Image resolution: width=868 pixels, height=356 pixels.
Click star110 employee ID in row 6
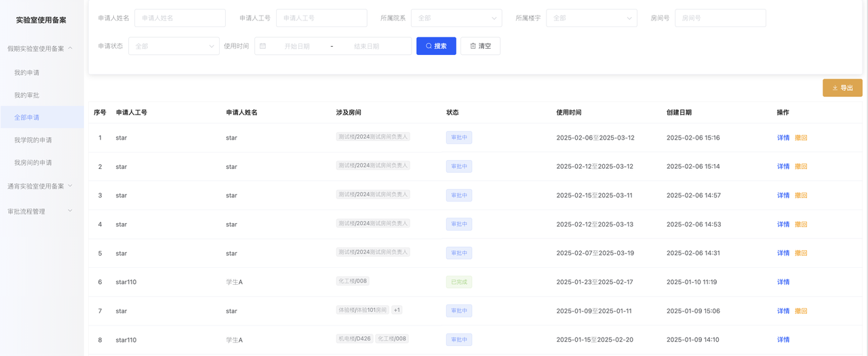[x=126, y=282]
